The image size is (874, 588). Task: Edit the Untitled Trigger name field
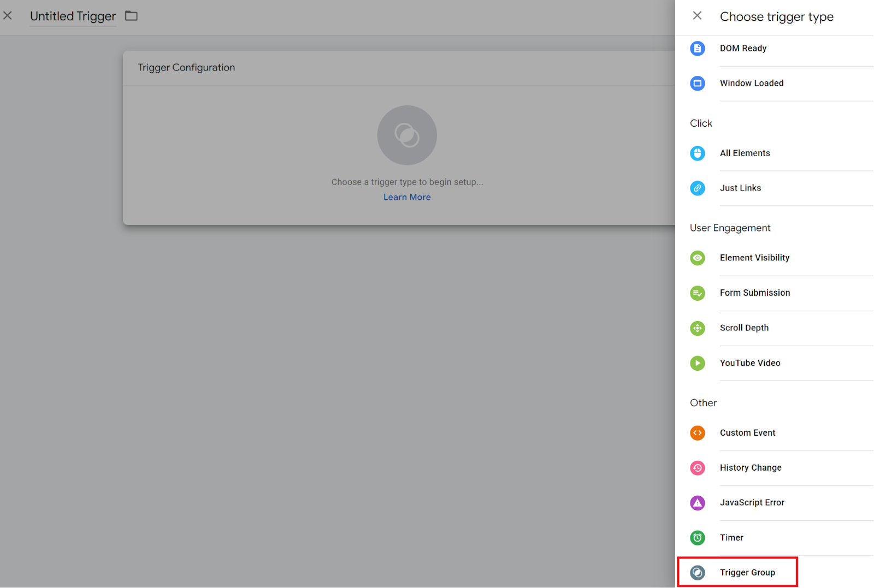click(x=73, y=16)
